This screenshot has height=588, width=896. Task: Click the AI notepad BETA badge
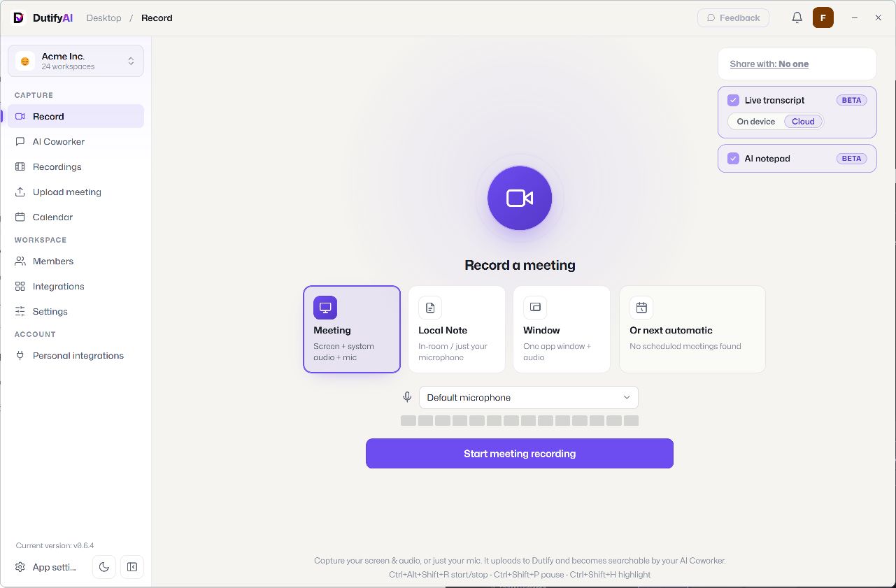click(x=851, y=158)
